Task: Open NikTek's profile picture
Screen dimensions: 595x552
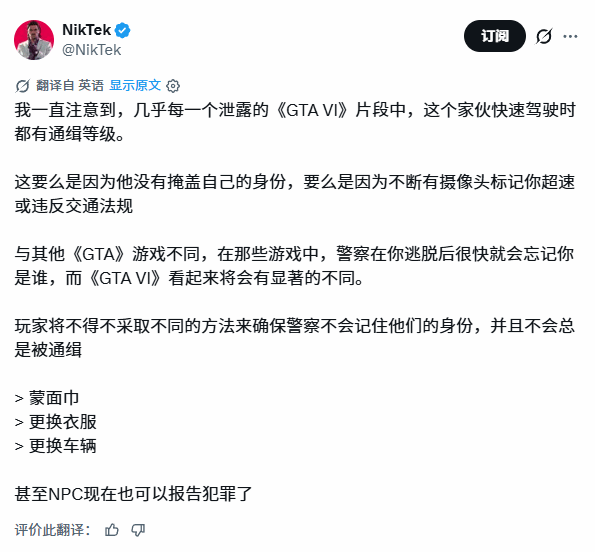Action: (x=34, y=40)
